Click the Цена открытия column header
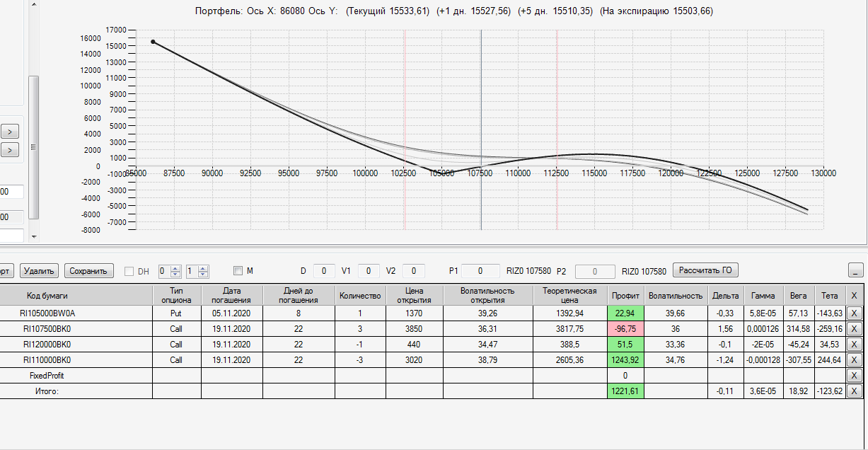The image size is (868, 450). click(x=415, y=296)
